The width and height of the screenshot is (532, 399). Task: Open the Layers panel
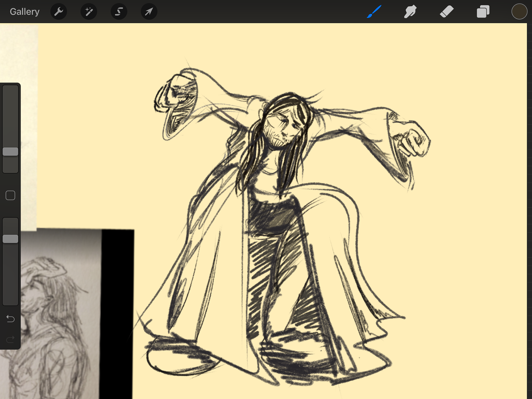483,12
